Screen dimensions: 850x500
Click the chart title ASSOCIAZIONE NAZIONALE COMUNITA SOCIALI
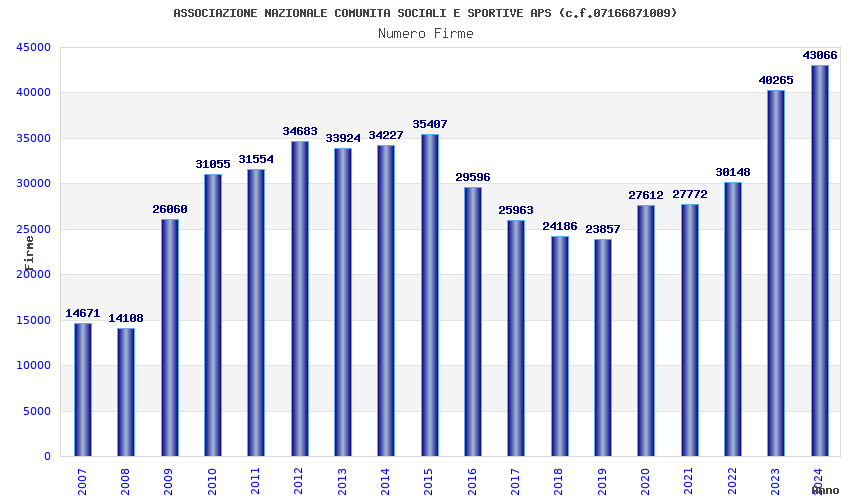(x=426, y=13)
